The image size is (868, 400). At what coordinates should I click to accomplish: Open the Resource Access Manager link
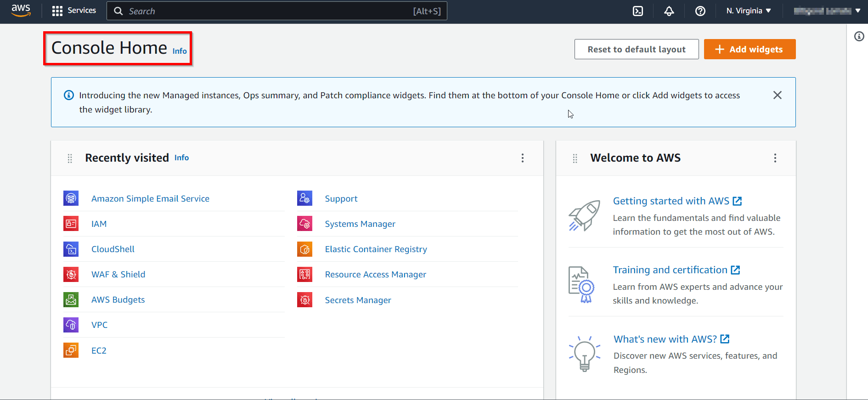[376, 274]
